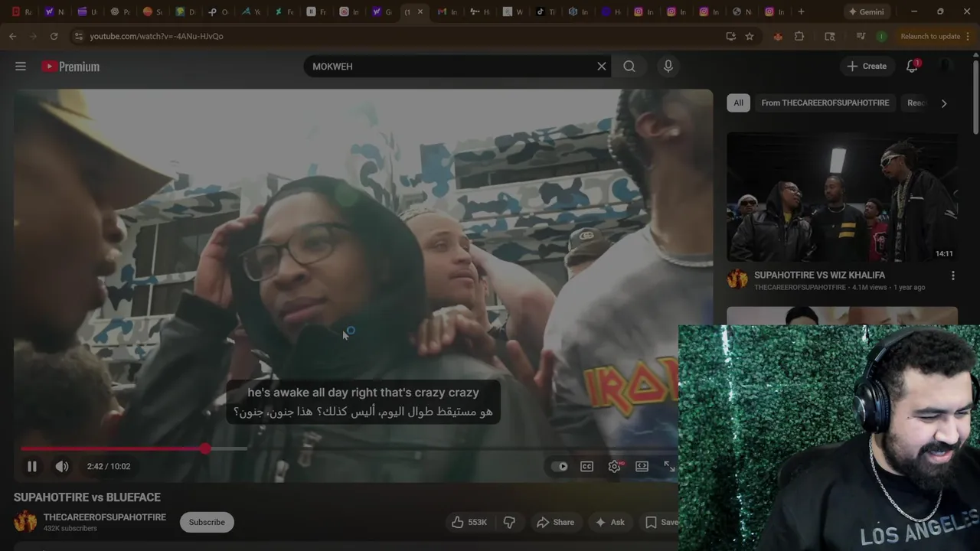Click Relaunch to update button
This screenshot has height=551, width=980.
(x=930, y=36)
